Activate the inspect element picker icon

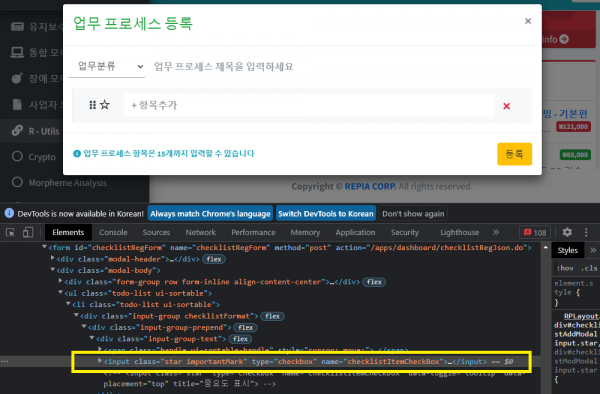pos(10,232)
